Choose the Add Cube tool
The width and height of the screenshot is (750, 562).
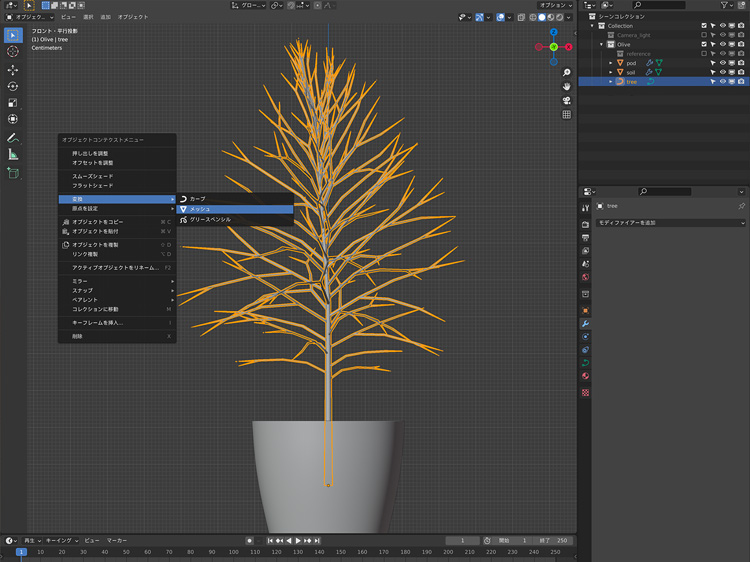13,173
